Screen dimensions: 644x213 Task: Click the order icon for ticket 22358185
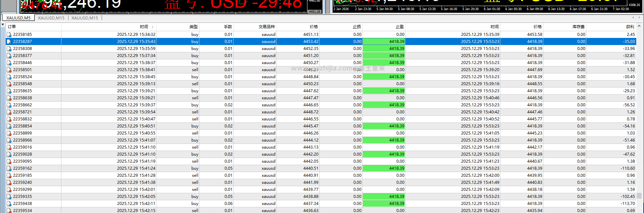point(9,35)
